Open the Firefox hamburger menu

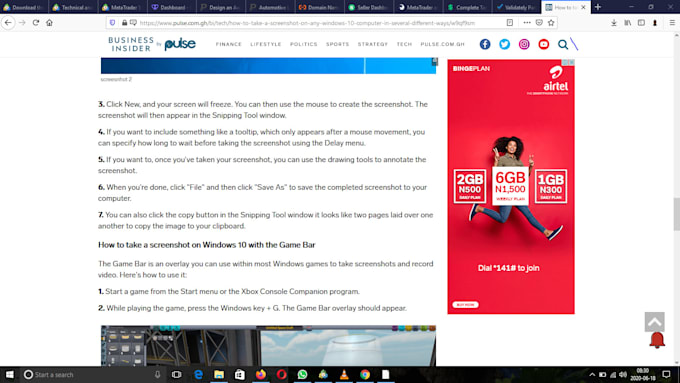pos(672,23)
